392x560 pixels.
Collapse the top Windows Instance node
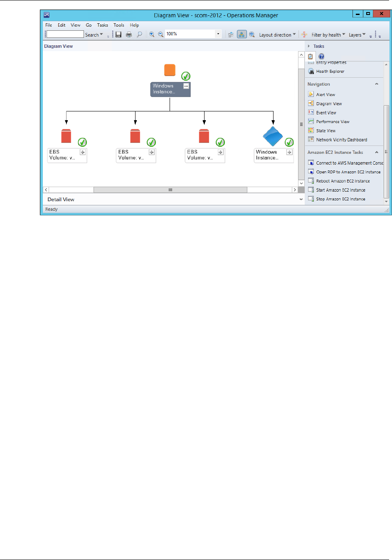click(186, 86)
